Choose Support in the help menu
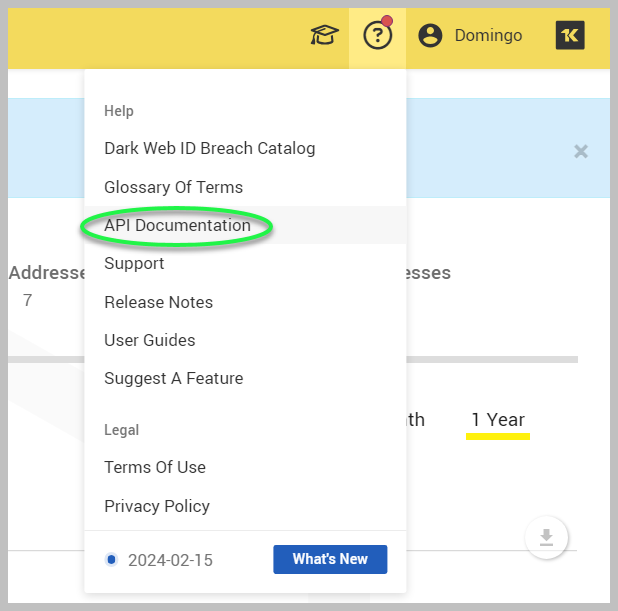The height and width of the screenshot is (611, 618). pos(134,264)
